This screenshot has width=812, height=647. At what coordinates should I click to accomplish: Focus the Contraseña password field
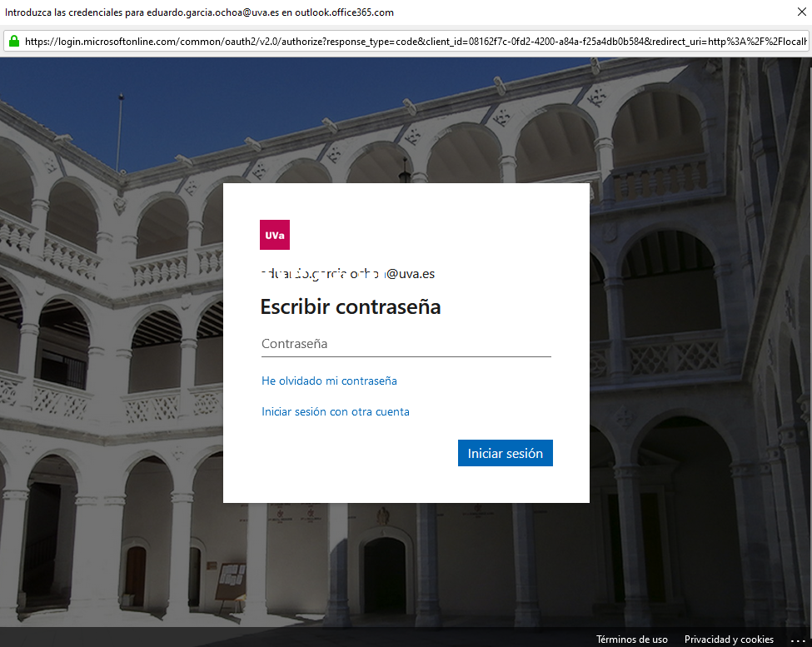(x=406, y=344)
